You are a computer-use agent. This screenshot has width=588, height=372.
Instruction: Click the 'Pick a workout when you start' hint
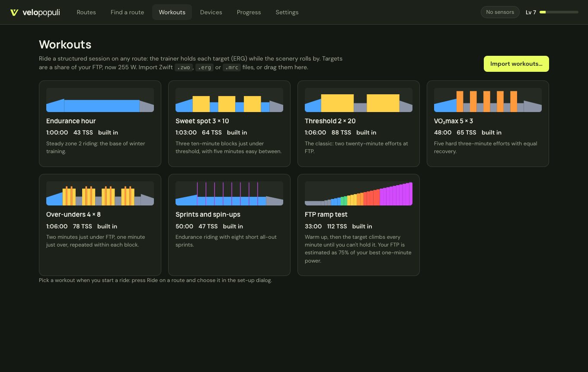tap(156, 280)
